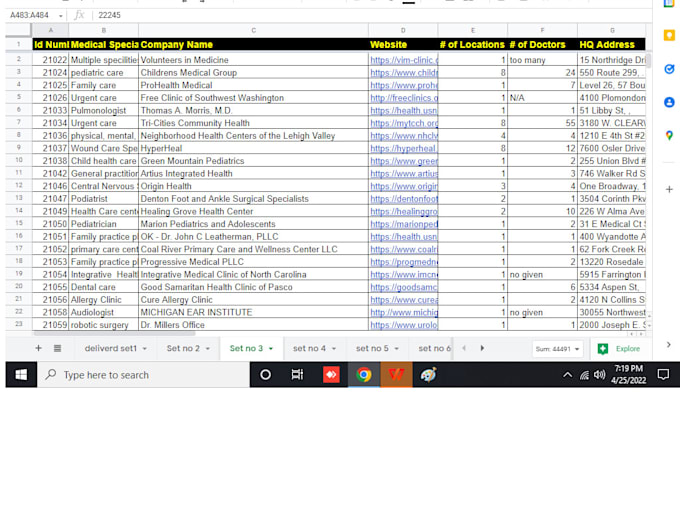Screen dimensions: 680x510
Task: Open network Wi-Fi status icon
Action: pos(584,375)
